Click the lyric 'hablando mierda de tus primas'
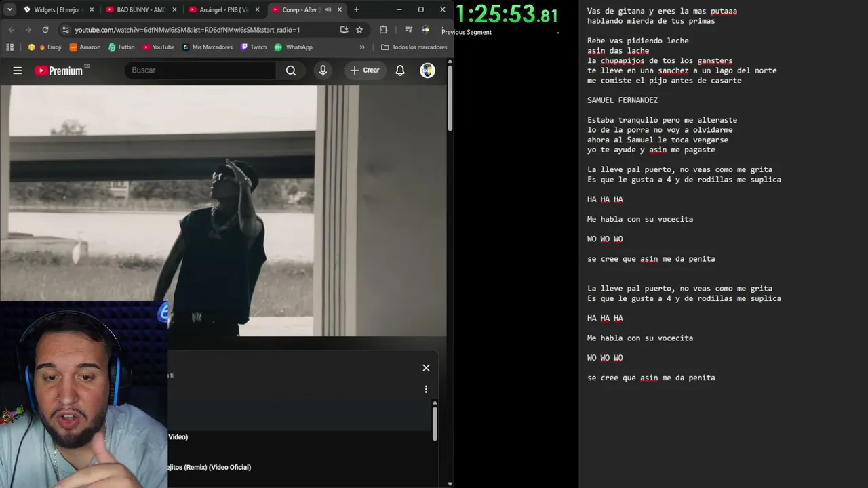The image size is (868, 488). click(651, 21)
